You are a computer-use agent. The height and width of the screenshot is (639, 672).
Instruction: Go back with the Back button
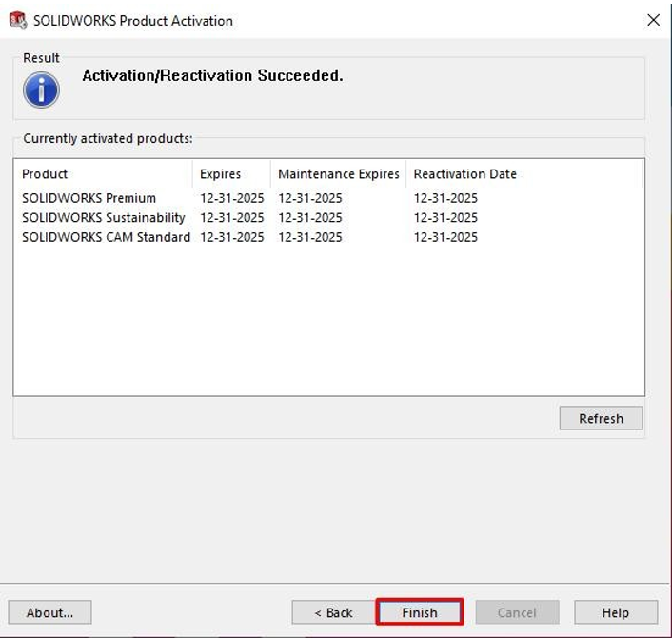pos(333,612)
